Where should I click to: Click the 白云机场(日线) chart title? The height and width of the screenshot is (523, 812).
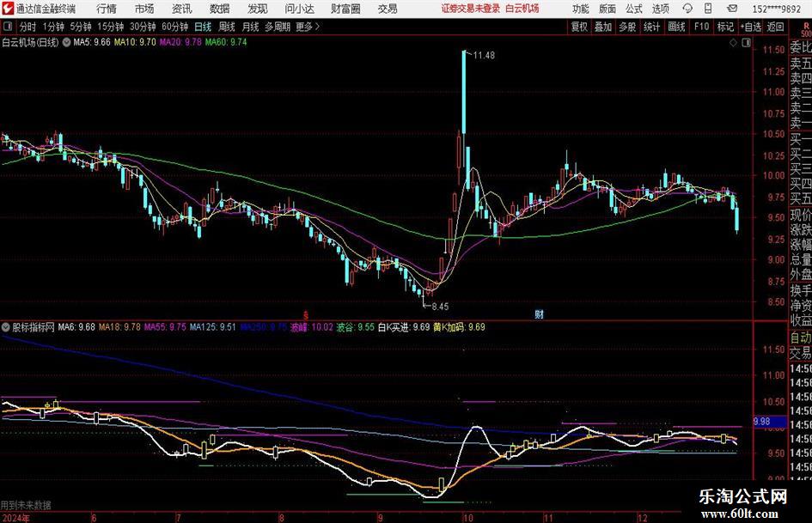30,42
